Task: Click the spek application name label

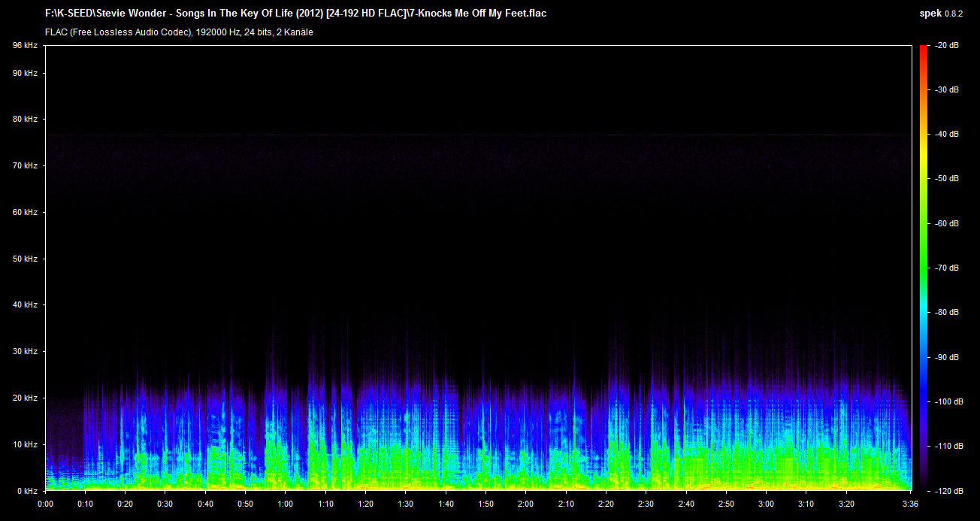Action: point(930,14)
